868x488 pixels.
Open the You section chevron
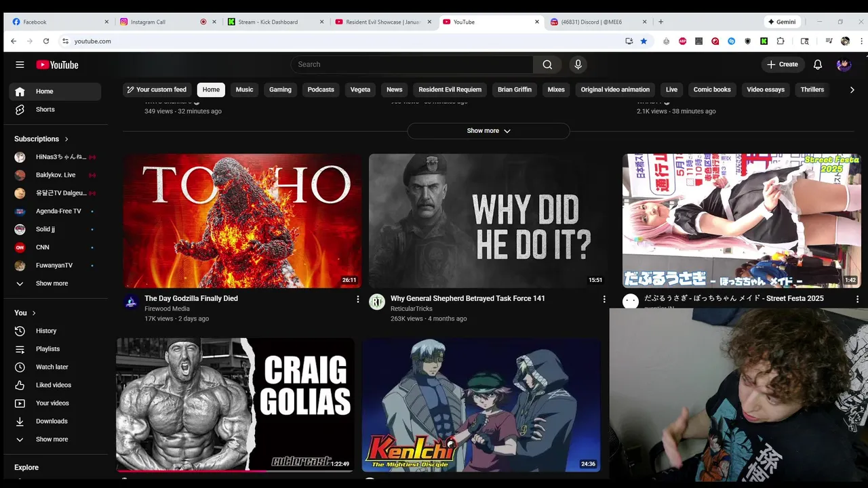click(34, 313)
